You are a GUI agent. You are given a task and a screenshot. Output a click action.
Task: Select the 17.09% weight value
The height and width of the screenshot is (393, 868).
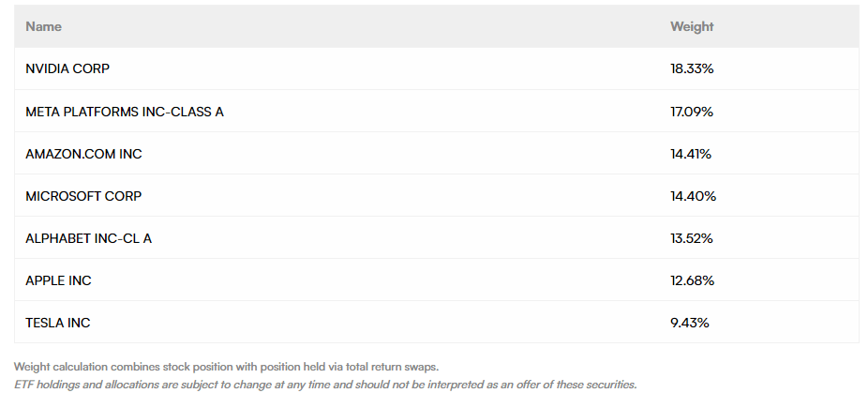(x=692, y=112)
